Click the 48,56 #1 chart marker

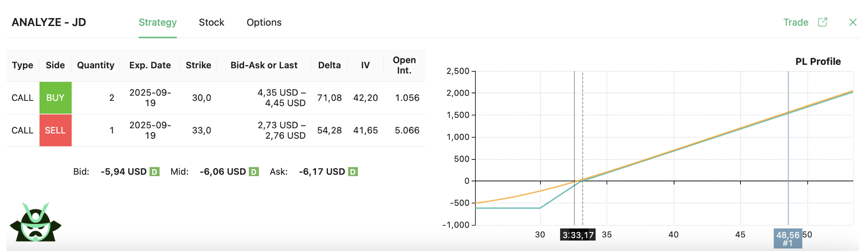pyautogui.click(x=788, y=239)
